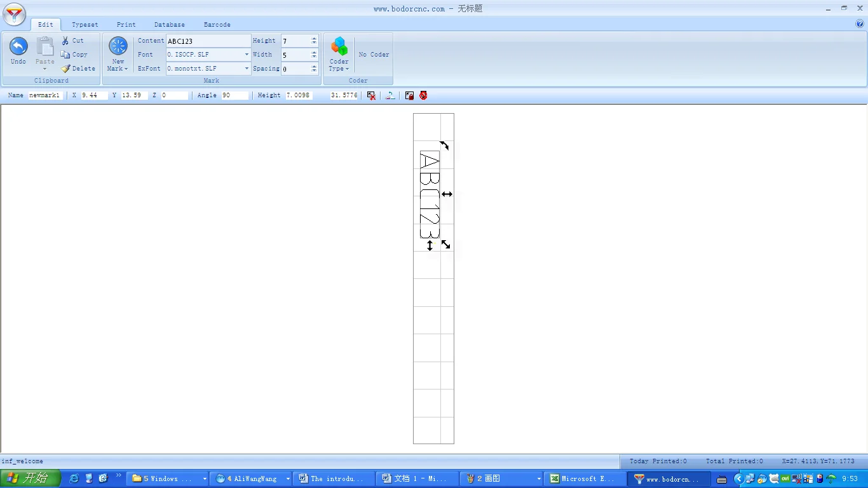Click the green umbrella tray icon

pyautogui.click(x=831, y=479)
